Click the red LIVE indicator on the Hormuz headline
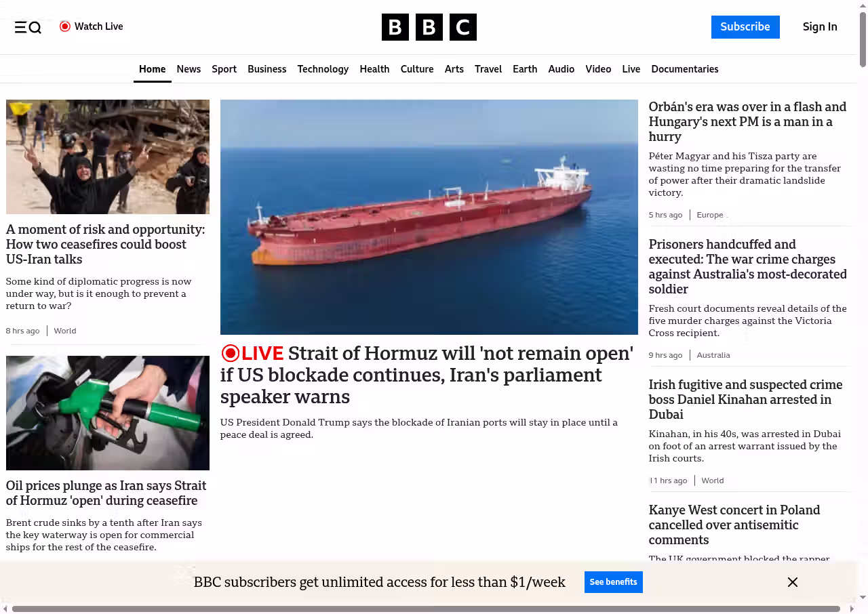The image size is (868, 614). [252, 353]
